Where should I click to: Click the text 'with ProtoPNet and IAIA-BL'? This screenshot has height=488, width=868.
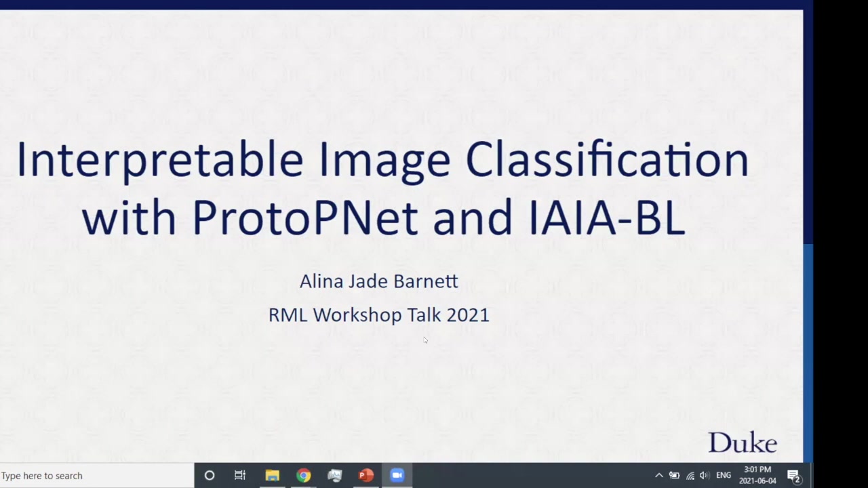(383, 218)
